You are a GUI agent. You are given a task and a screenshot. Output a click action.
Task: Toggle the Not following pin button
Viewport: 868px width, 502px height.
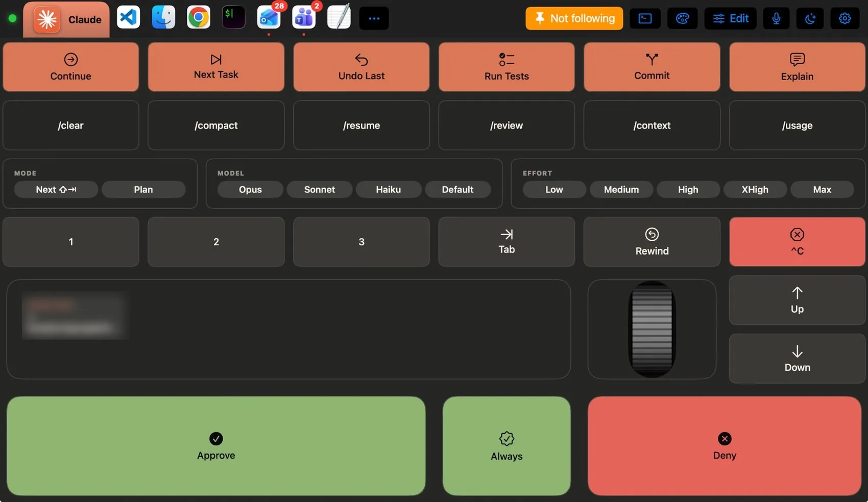tap(574, 18)
